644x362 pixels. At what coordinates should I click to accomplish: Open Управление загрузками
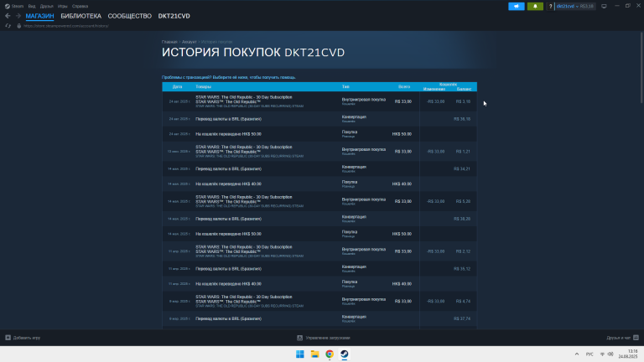coord(328,338)
